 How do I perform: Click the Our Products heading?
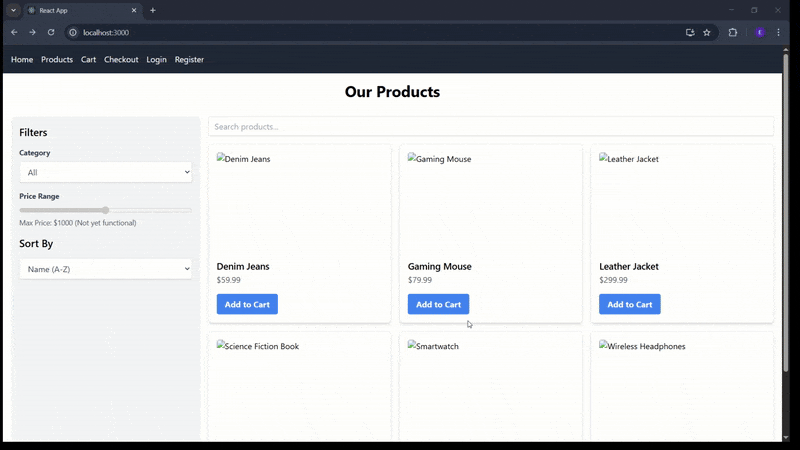coord(392,92)
